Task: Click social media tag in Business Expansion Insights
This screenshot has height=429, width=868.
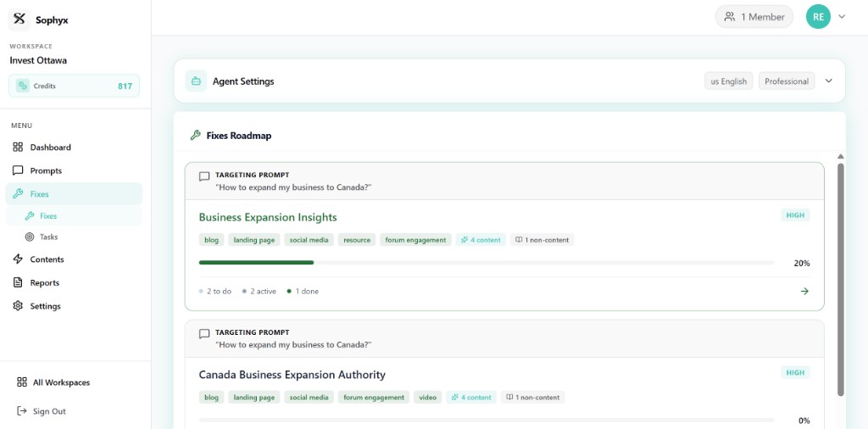Action: point(309,240)
